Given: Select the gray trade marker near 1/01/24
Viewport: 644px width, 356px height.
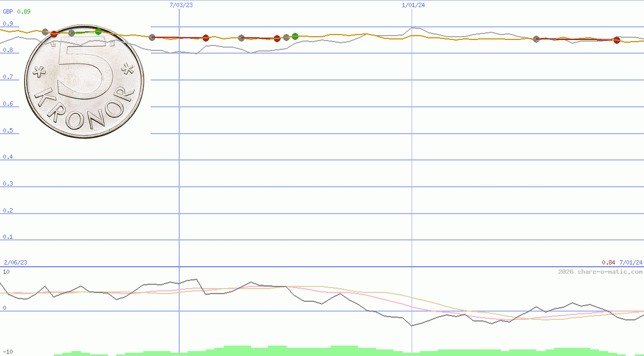Looking at the screenshot, I should coord(536,38).
